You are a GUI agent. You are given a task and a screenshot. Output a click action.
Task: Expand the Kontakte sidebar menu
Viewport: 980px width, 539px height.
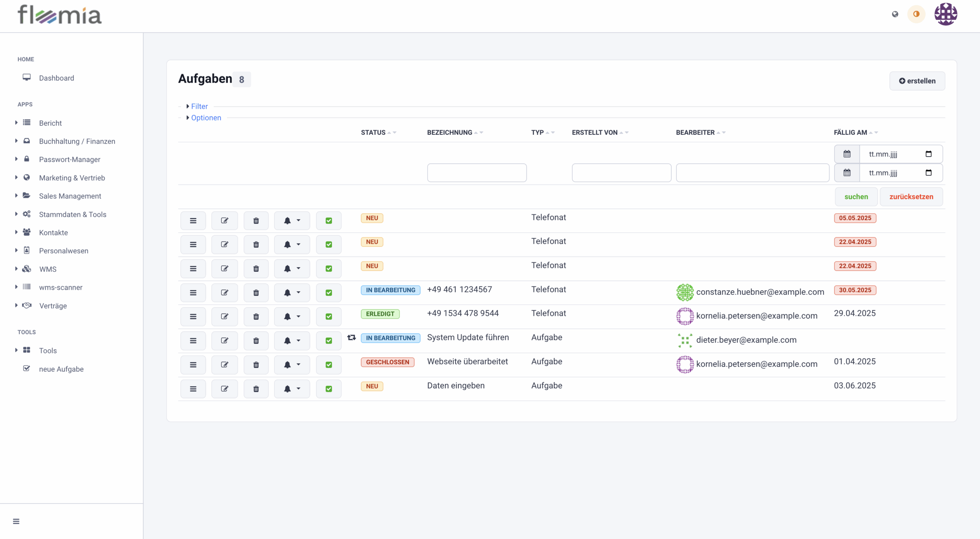click(53, 232)
